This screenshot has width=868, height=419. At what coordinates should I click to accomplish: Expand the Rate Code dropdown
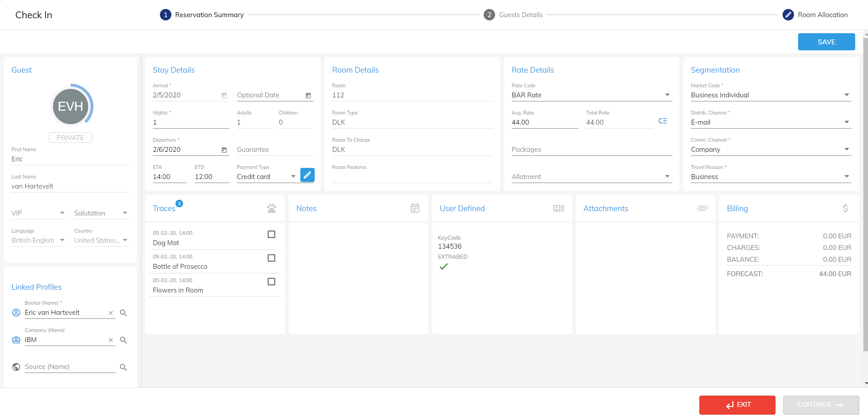pyautogui.click(x=667, y=95)
